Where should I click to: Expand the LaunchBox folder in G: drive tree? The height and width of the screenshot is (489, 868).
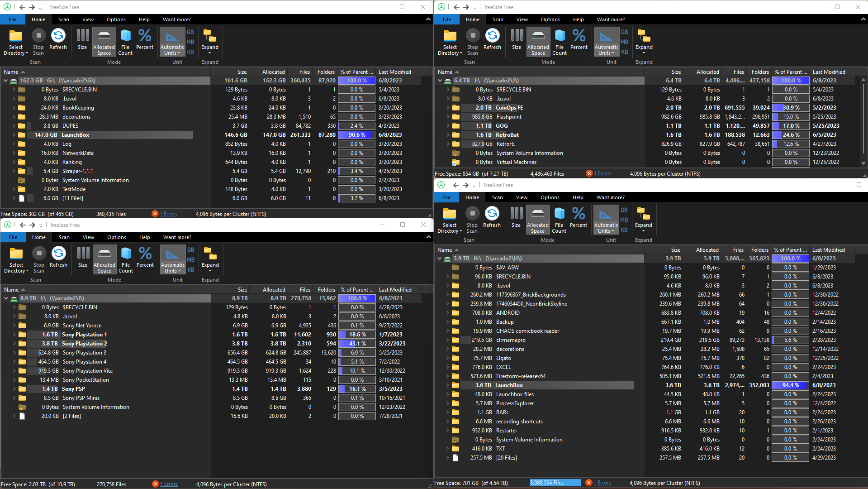[14, 135]
